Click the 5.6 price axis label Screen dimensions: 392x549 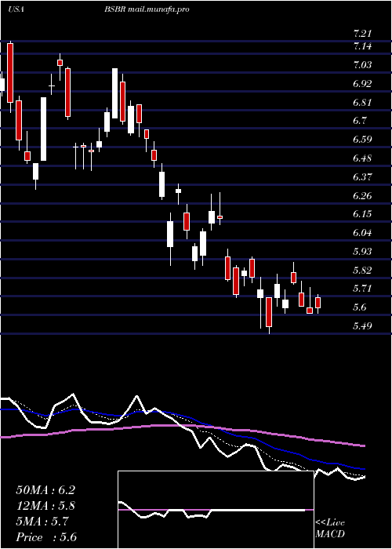(360, 307)
